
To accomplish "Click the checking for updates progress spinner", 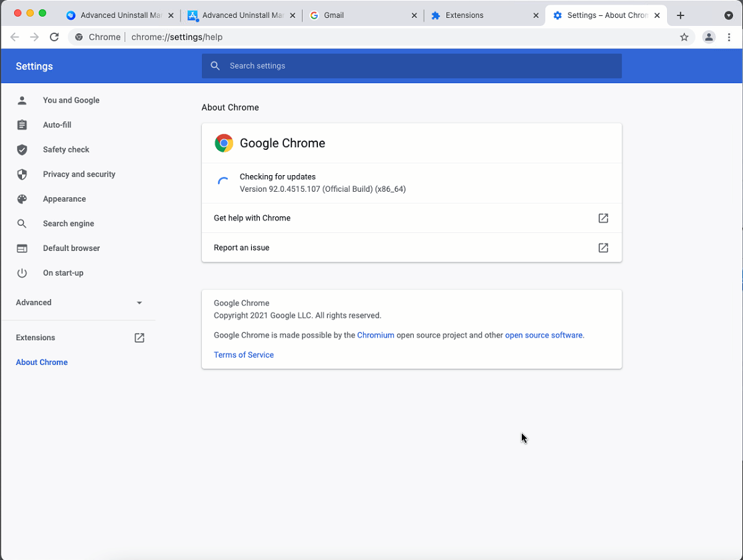I will 223,182.
